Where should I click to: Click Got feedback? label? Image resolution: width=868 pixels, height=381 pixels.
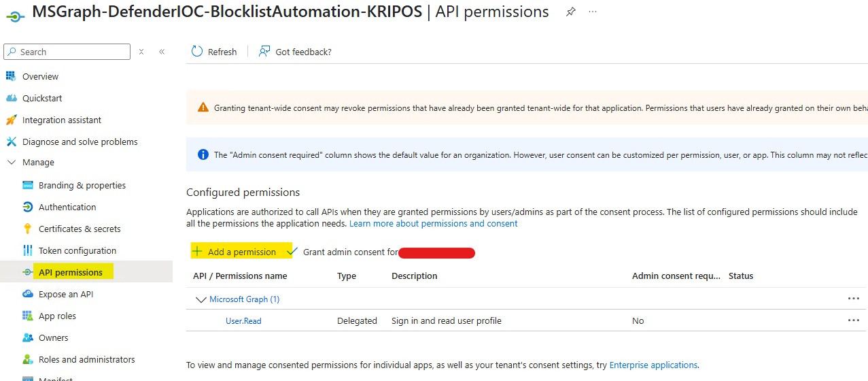[304, 52]
